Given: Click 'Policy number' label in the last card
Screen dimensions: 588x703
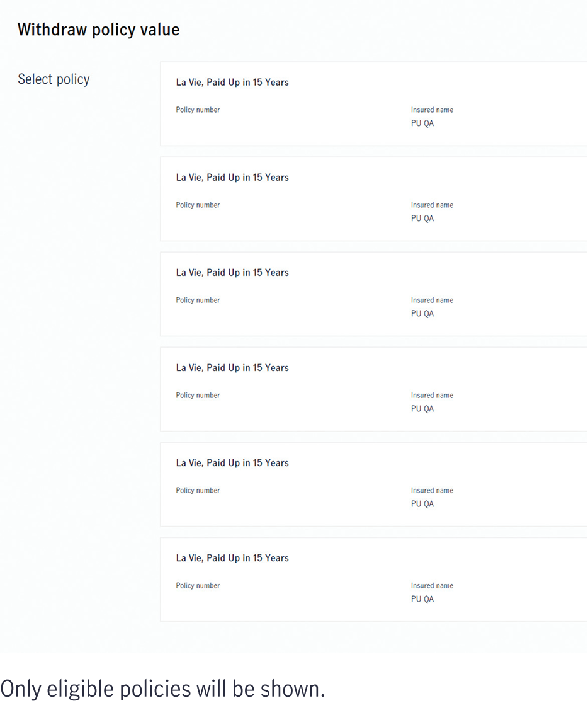Looking at the screenshot, I should [x=198, y=586].
